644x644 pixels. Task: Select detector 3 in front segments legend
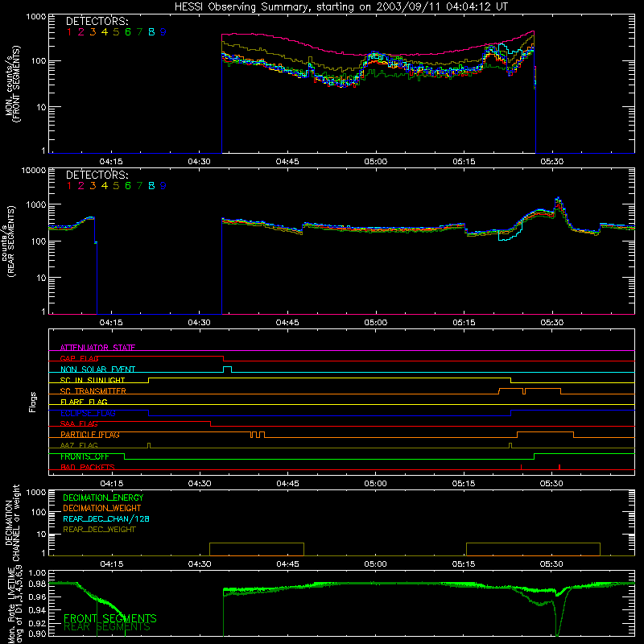point(93,32)
